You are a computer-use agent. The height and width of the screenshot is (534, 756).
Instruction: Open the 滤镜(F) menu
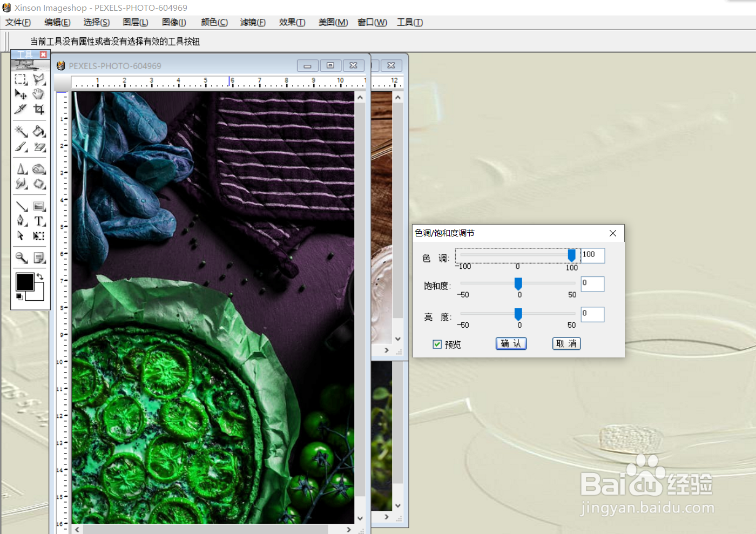click(253, 22)
